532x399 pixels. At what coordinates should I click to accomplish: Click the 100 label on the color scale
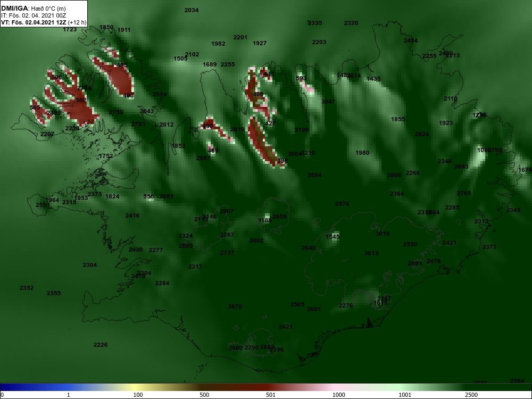(x=138, y=395)
